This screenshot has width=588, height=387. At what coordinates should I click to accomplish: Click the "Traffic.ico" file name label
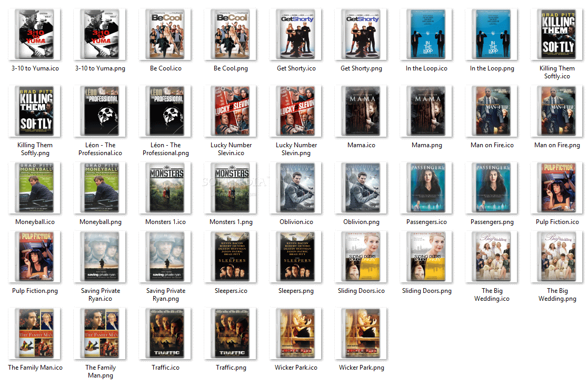click(x=165, y=368)
